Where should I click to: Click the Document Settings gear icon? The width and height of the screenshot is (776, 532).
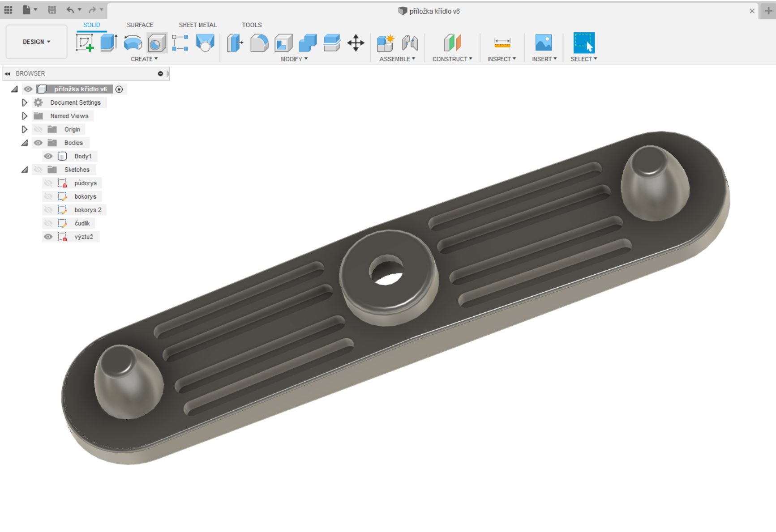(39, 102)
